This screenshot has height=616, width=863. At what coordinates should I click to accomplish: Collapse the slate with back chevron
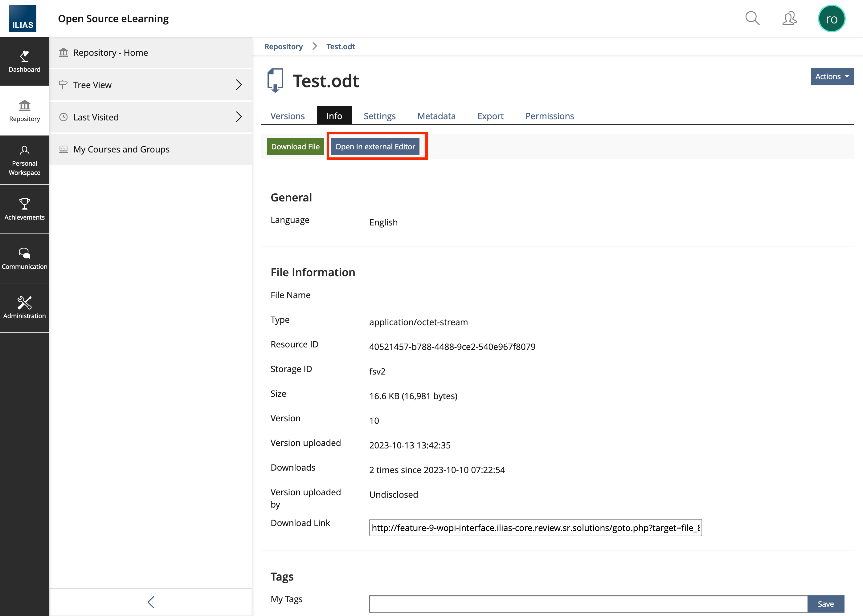pos(151,602)
